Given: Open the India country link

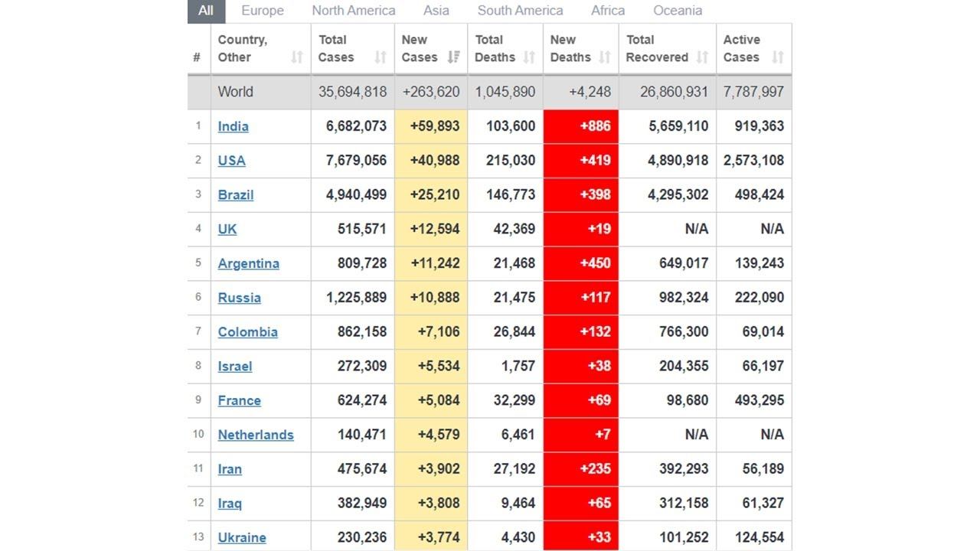Looking at the screenshot, I should pyautogui.click(x=233, y=126).
